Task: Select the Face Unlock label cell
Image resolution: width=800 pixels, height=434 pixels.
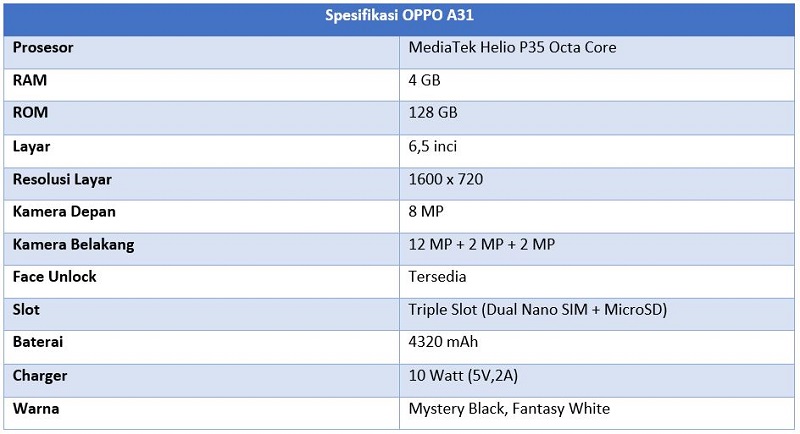Action: [x=55, y=277]
